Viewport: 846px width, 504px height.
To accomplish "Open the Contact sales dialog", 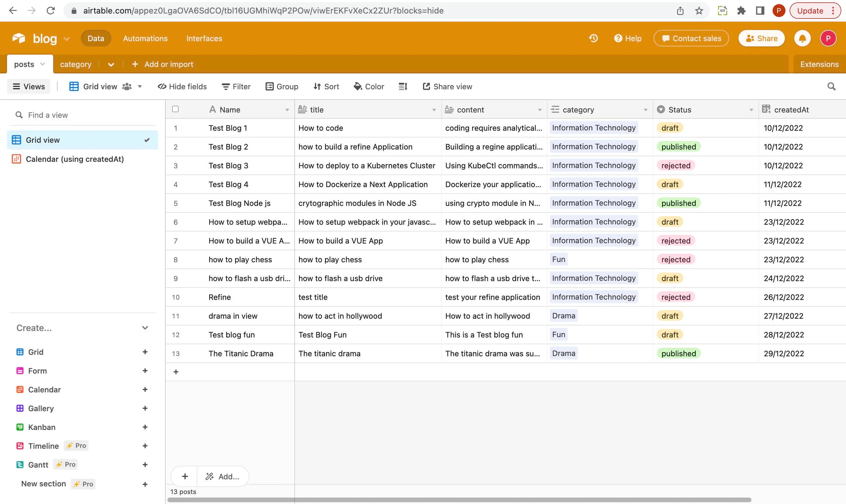I will click(691, 38).
